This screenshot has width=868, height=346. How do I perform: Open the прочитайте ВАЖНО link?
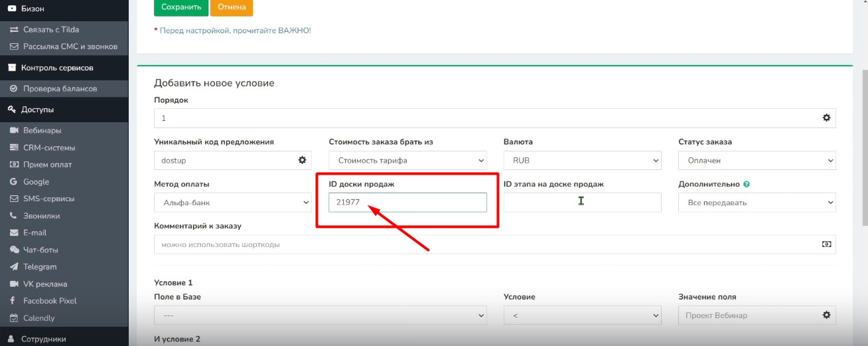(x=271, y=31)
